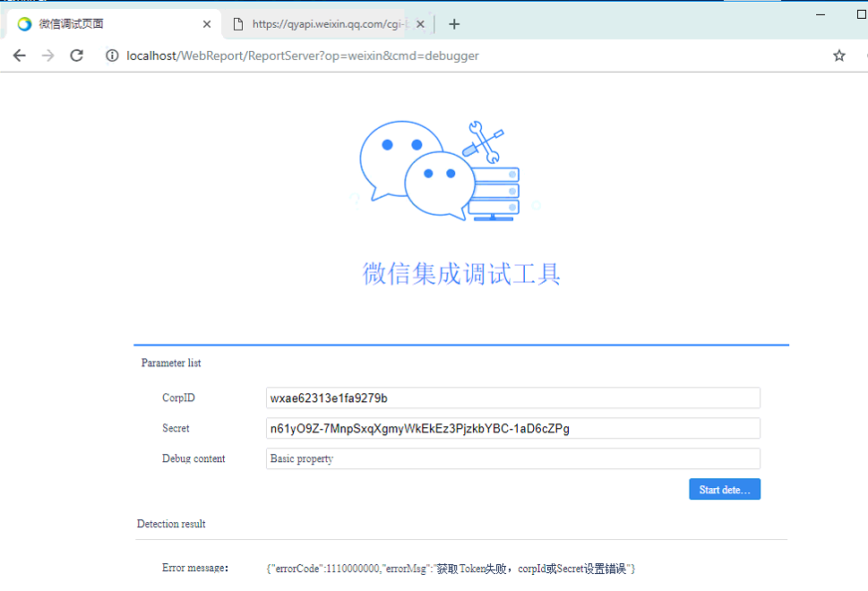Switch to the qyapi.weixin.qq.com tab
The height and width of the screenshot is (591, 868).
coord(327,24)
